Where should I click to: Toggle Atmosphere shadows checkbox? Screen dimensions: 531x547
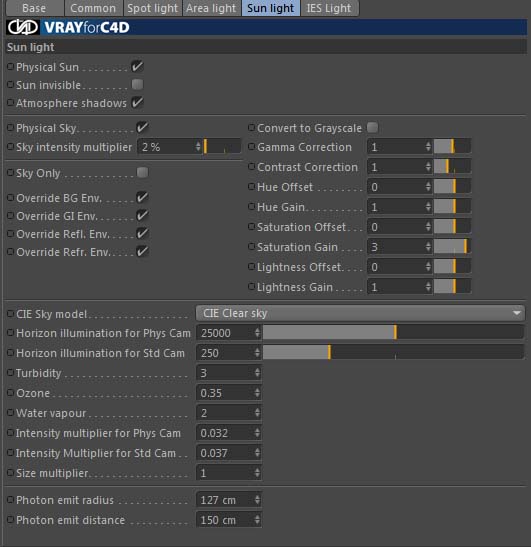tap(137, 103)
